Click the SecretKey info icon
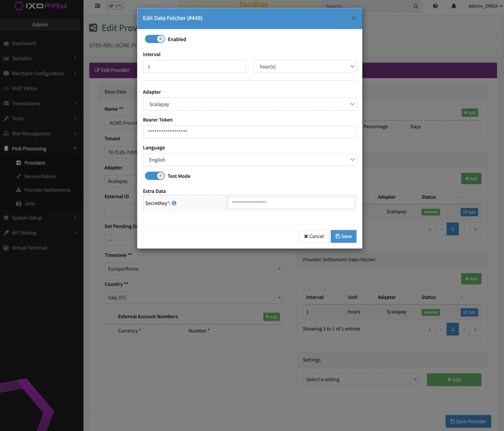Viewport: 504px width, 431px height. [x=174, y=203]
